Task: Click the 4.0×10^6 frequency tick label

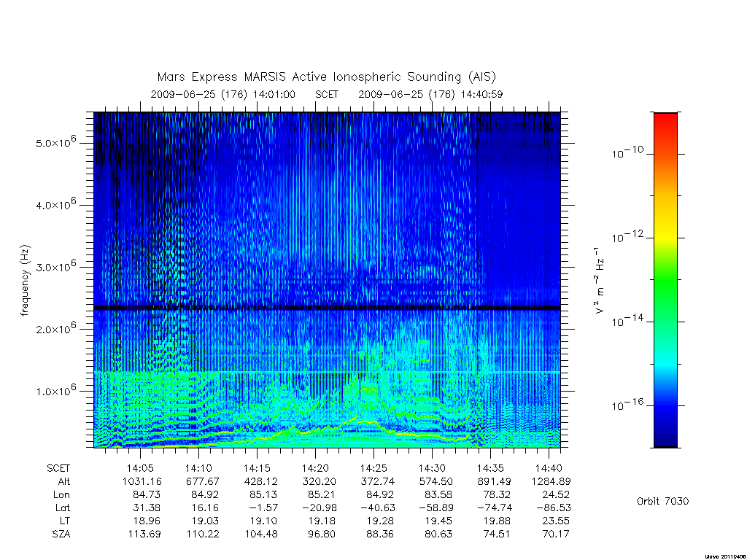Action: 55,204
